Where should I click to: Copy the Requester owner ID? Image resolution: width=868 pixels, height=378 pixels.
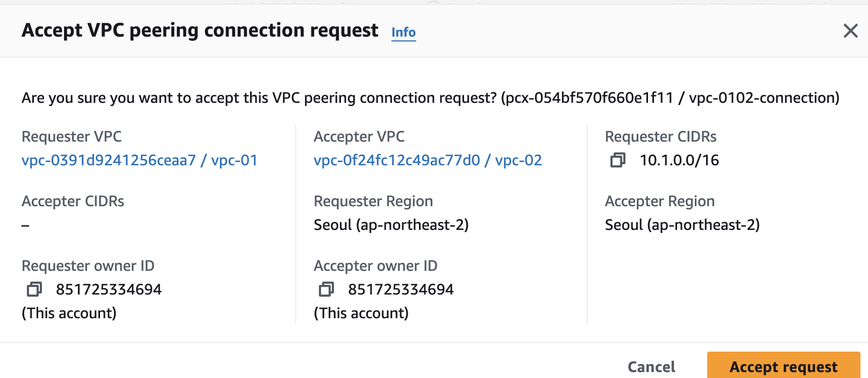point(34,289)
